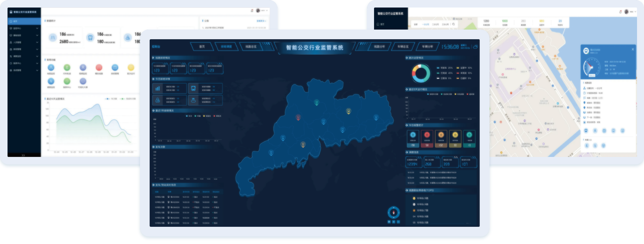Screen dimensions: 644x244
Task: Click the red bus marker on the dark map
Action: (x=298, y=117)
